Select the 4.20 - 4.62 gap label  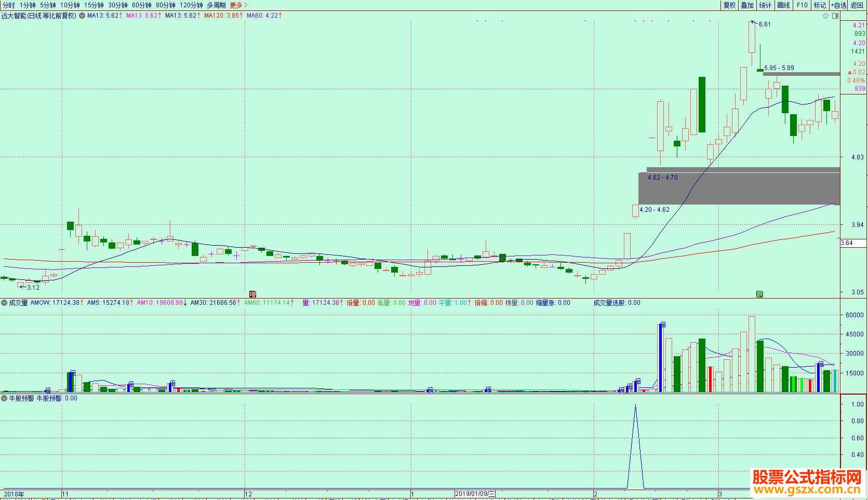click(655, 210)
